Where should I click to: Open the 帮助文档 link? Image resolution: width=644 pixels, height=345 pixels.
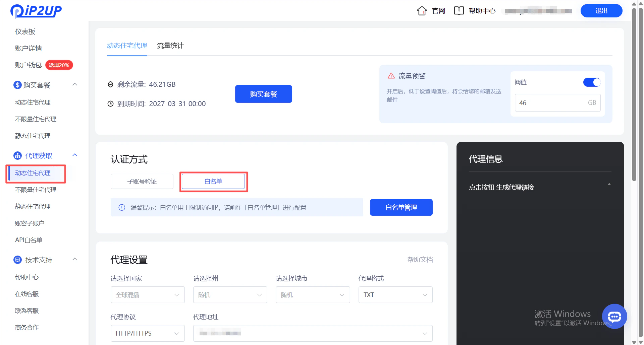(x=420, y=259)
